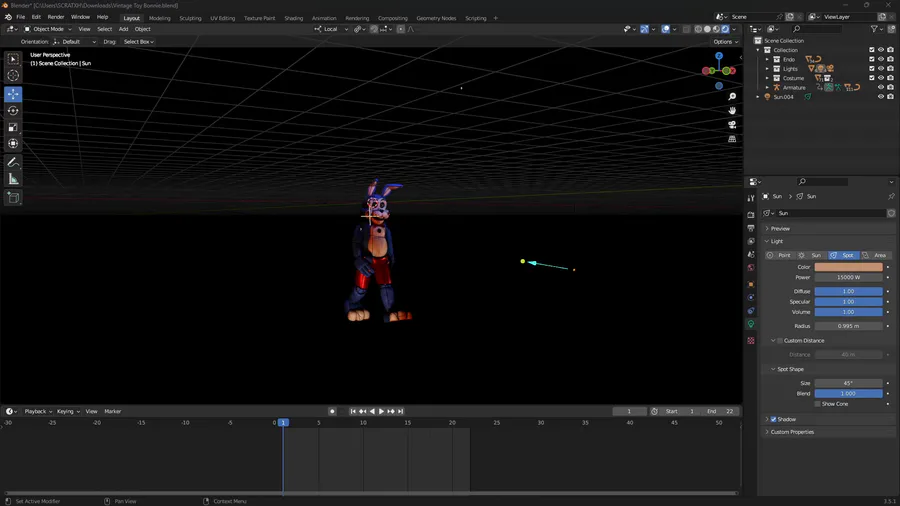Set light type to Area
This screenshot has width=900, height=506.
[x=875, y=255]
